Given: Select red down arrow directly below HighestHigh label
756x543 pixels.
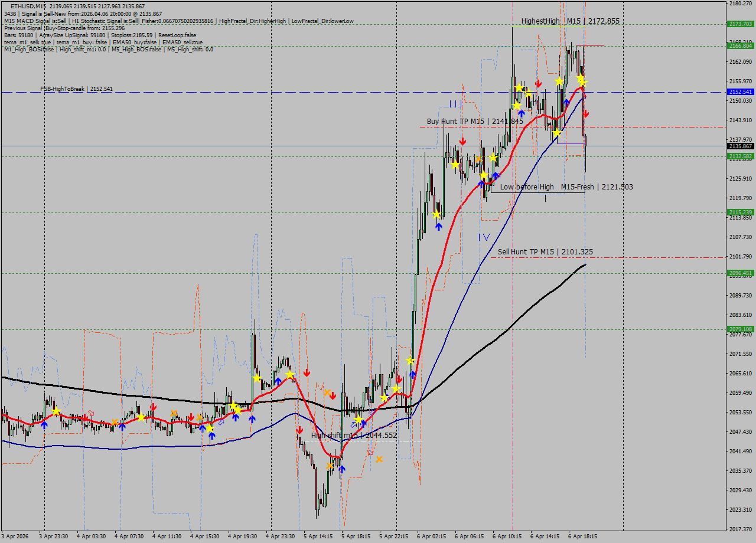Looking at the screenshot, I should (x=538, y=83).
